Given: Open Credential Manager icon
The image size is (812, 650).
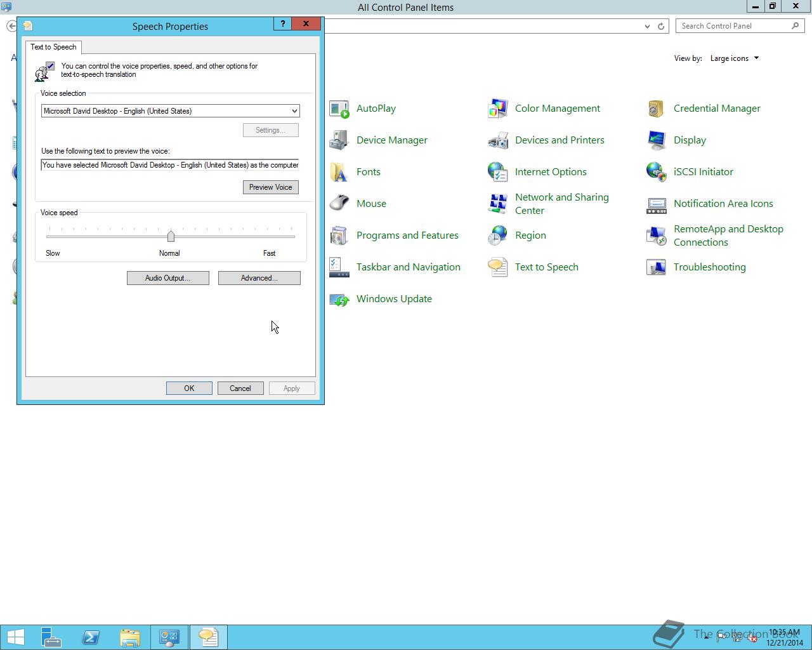Looking at the screenshot, I should [657, 109].
